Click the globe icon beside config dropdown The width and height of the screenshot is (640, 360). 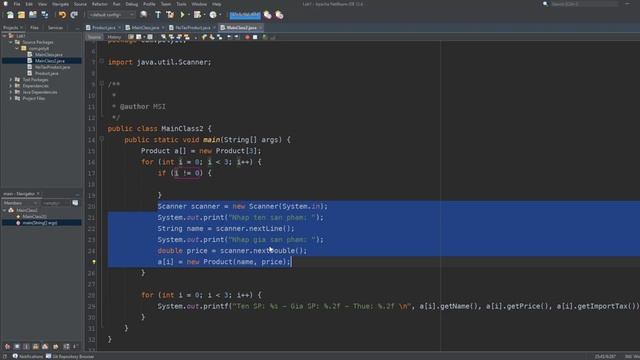pos(143,15)
